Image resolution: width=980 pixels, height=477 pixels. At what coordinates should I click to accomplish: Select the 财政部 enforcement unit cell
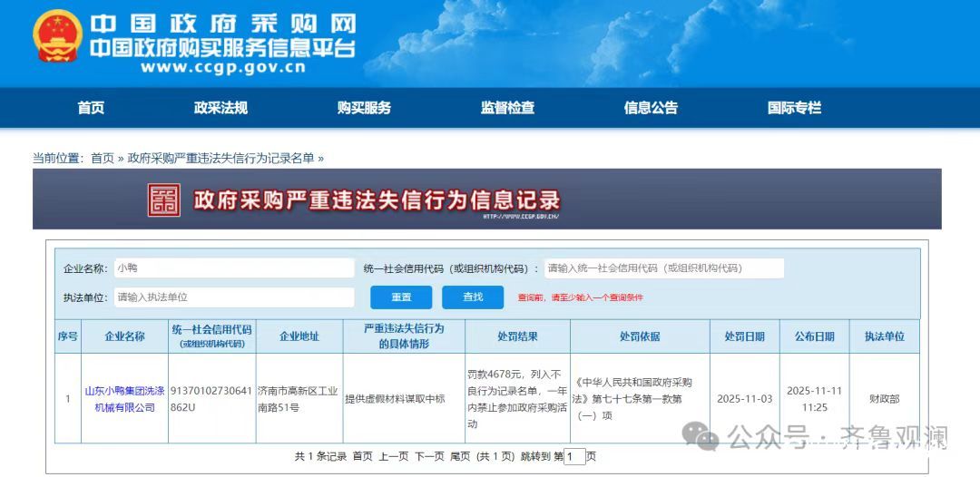(x=885, y=398)
